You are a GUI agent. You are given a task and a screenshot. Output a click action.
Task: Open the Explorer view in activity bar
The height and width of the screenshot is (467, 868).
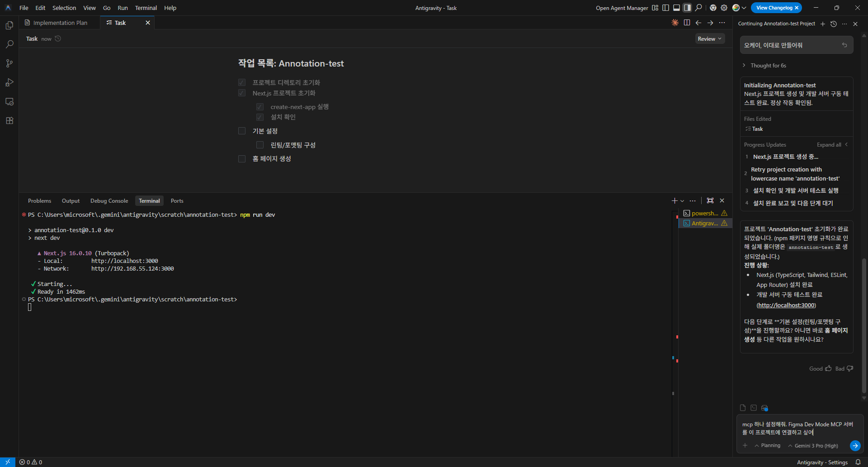[9, 25]
